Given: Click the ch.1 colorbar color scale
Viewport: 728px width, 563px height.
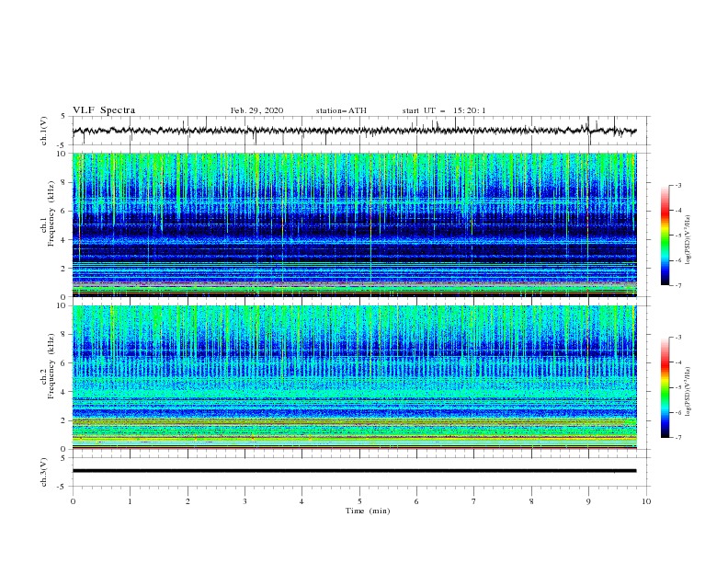Looking at the screenshot, I should click(665, 235).
